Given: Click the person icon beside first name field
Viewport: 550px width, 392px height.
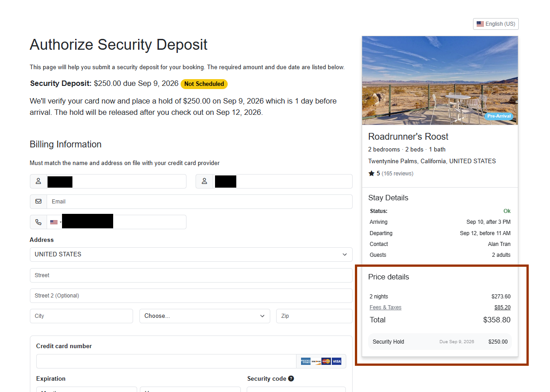Looking at the screenshot, I should pyautogui.click(x=38, y=181).
